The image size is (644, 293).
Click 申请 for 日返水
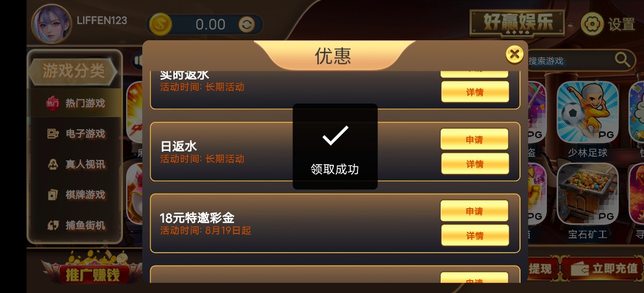click(474, 140)
